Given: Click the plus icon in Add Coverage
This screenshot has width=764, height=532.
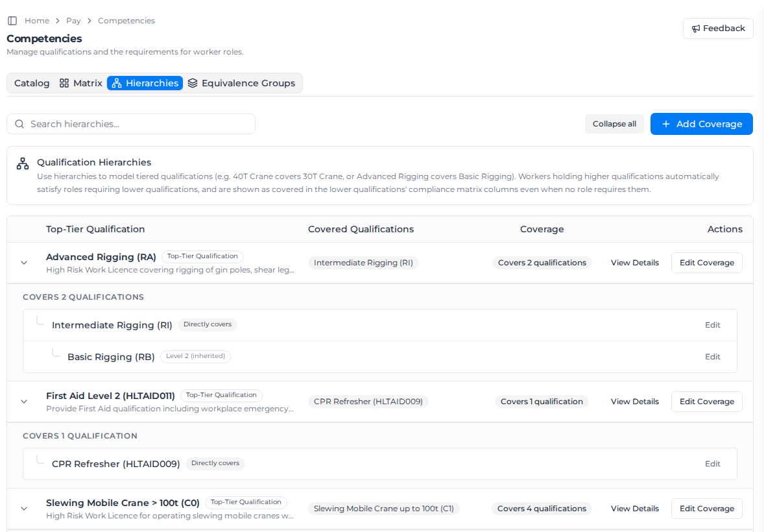Looking at the screenshot, I should coord(665,124).
